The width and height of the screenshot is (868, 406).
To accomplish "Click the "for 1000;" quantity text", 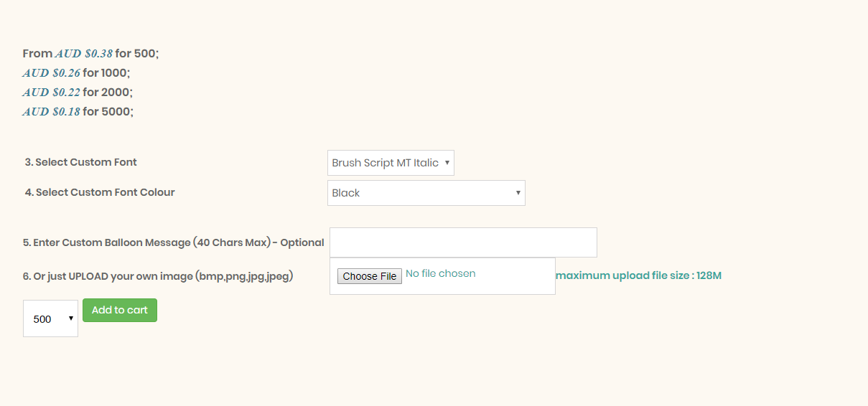I will pos(106,72).
